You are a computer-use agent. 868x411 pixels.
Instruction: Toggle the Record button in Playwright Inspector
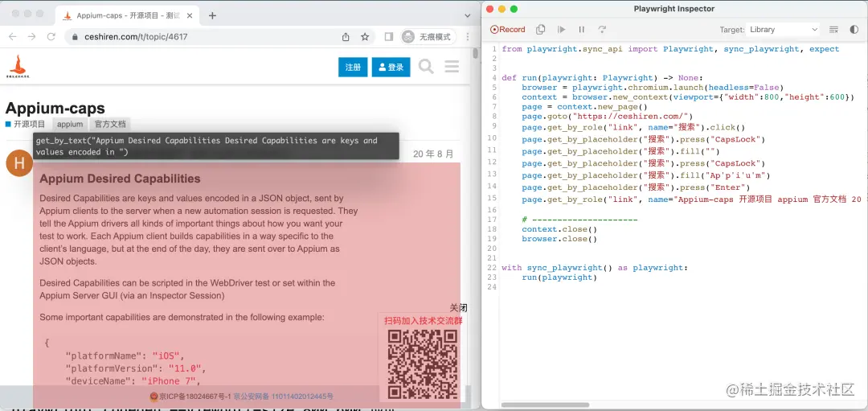tap(508, 29)
